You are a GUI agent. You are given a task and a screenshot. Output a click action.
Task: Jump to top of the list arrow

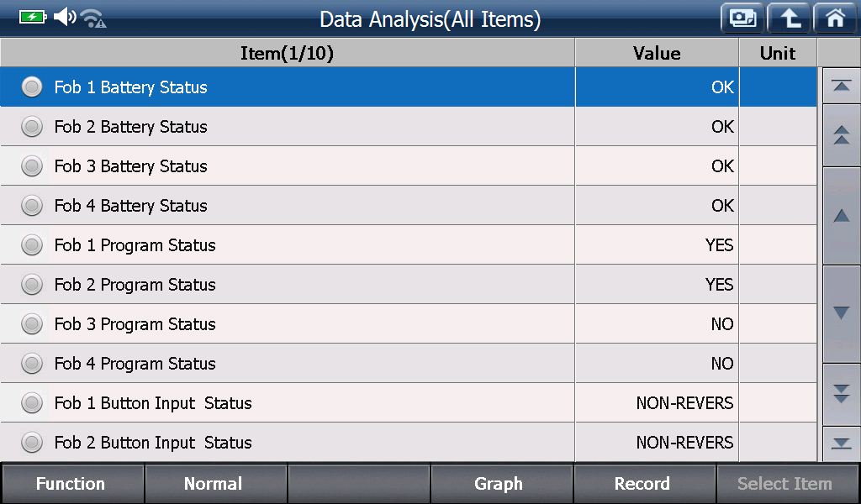[x=841, y=87]
